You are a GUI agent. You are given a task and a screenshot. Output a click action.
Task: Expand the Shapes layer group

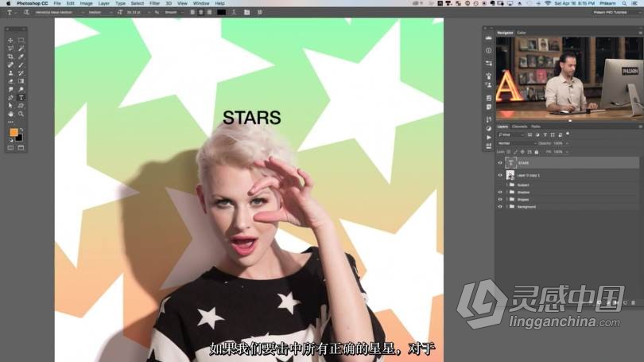pos(506,199)
